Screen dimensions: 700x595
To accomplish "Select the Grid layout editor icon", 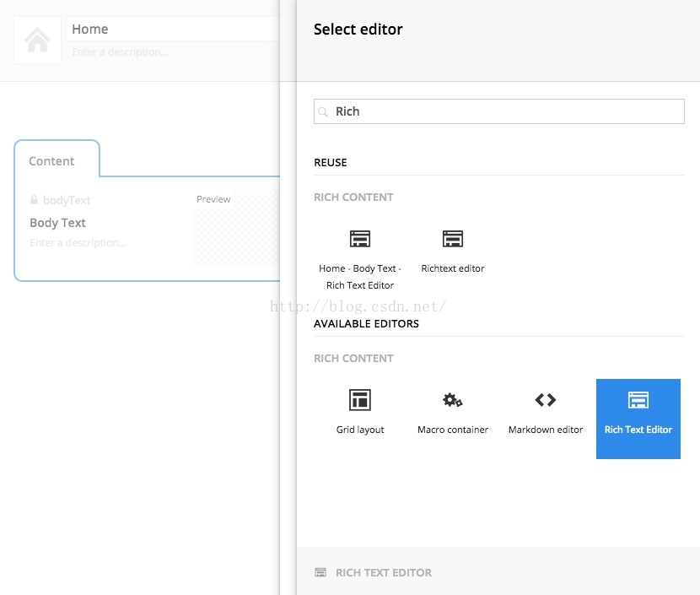I will pos(360,399).
